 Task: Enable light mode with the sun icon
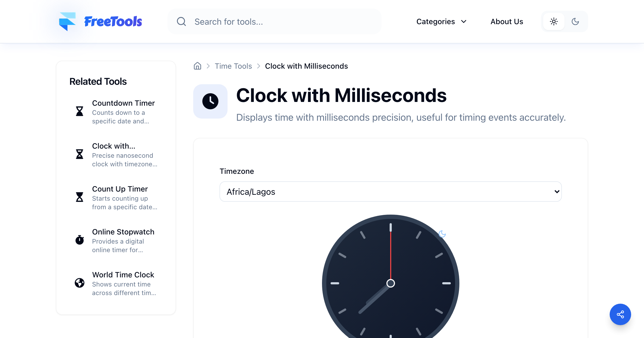point(554,21)
